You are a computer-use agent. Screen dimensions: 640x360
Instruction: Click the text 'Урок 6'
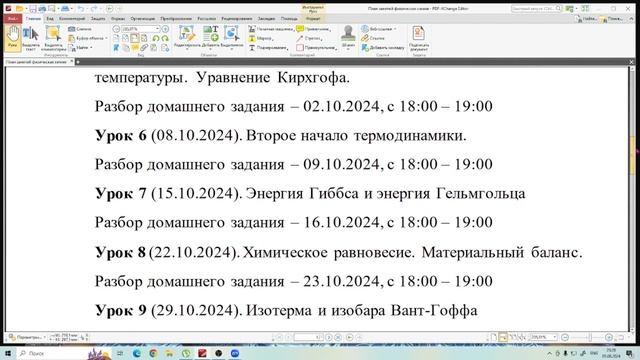(120, 136)
